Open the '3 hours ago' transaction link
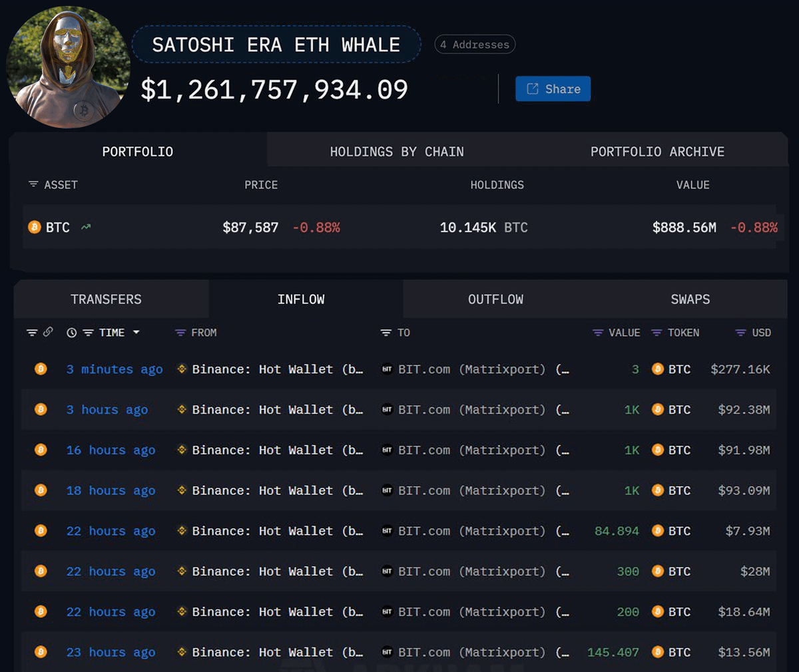Image resolution: width=799 pixels, height=672 pixels. pyautogui.click(x=107, y=410)
